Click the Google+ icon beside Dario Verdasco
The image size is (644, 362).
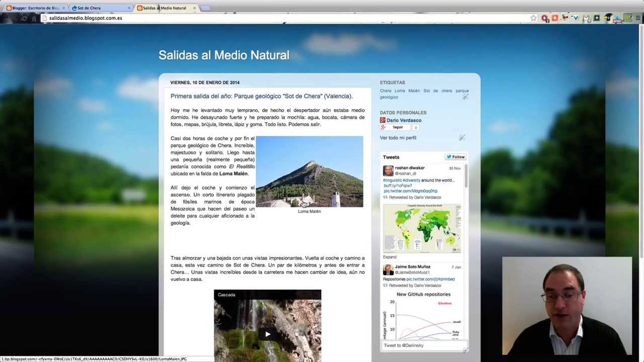click(382, 120)
